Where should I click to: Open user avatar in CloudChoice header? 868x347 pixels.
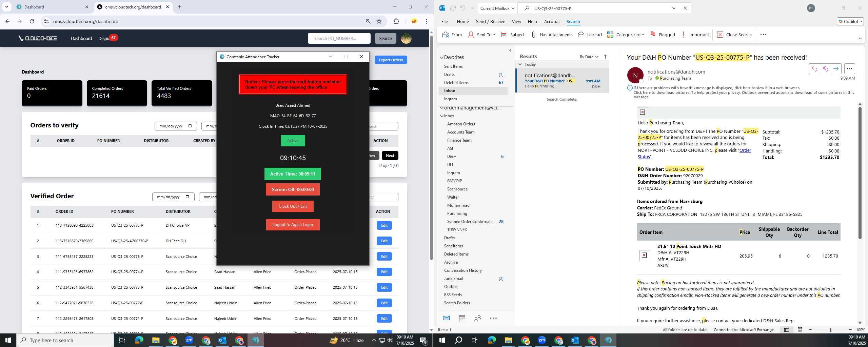(406, 38)
